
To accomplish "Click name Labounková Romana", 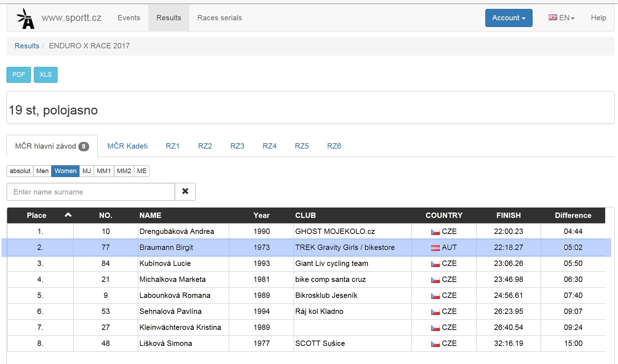I will coord(175,295).
